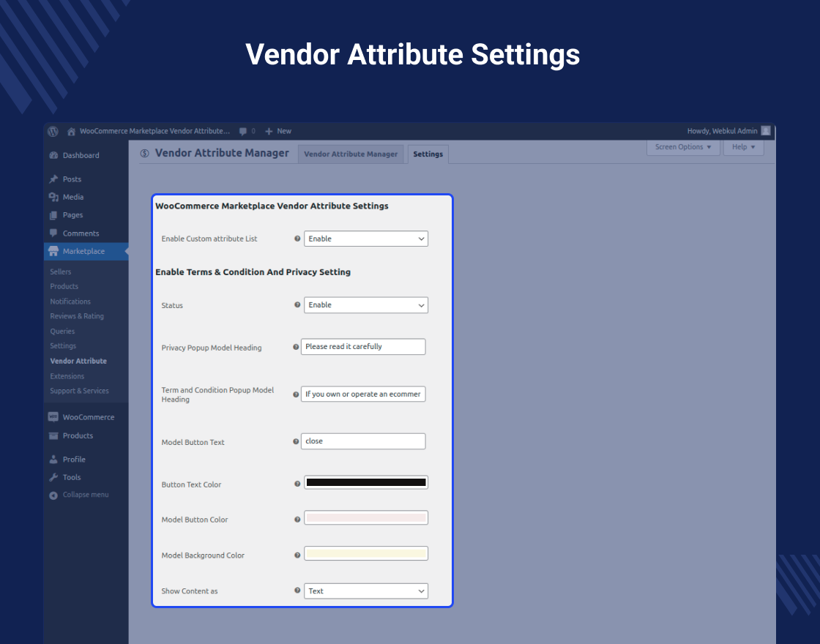The width and height of the screenshot is (820, 644).
Task: Click the Dashboard gauge icon in sidebar
Action: coord(53,155)
